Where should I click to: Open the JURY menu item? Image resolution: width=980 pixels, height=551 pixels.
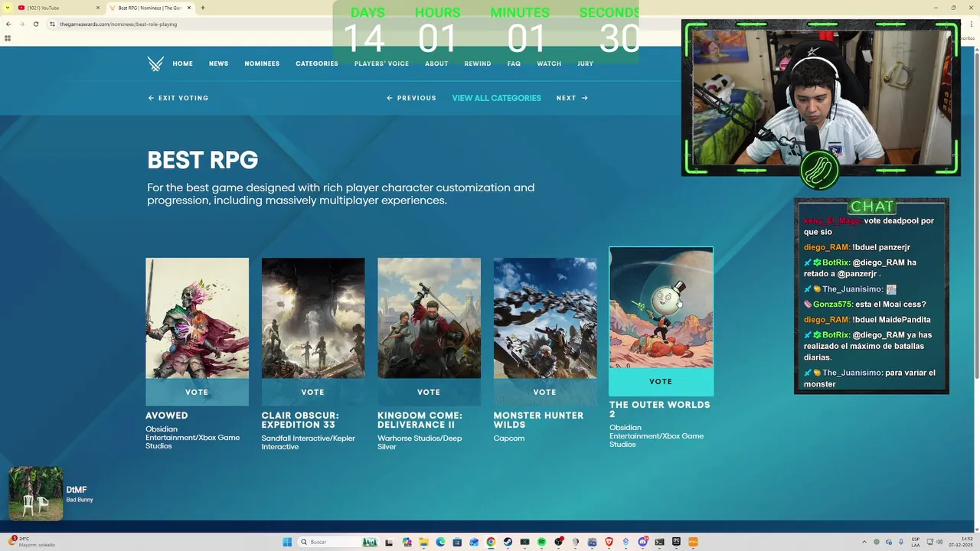click(586, 64)
